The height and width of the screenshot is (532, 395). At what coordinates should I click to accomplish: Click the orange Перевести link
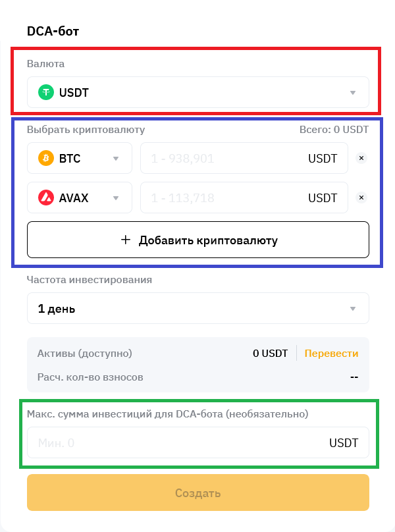(331, 354)
